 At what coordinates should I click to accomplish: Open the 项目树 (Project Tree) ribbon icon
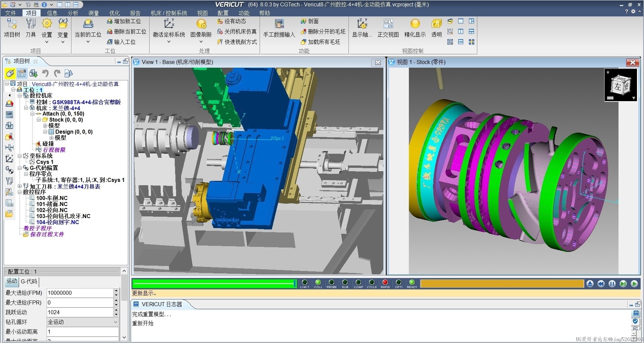coord(12,27)
